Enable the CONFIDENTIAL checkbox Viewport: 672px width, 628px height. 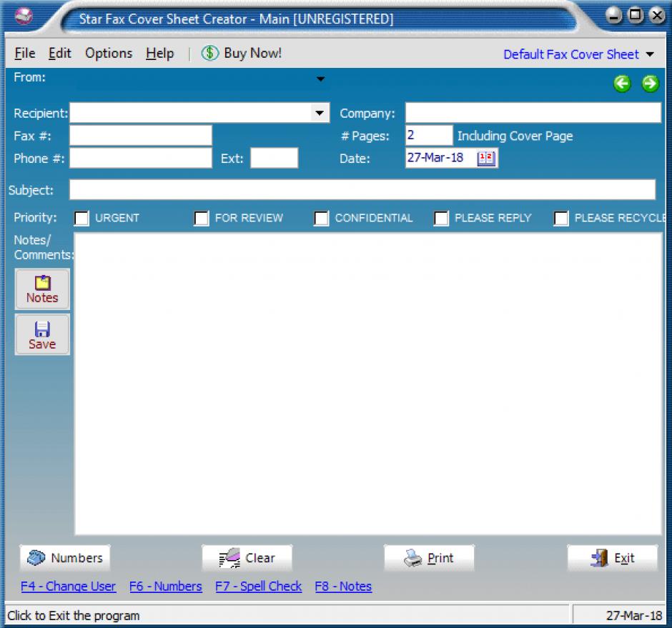322,218
